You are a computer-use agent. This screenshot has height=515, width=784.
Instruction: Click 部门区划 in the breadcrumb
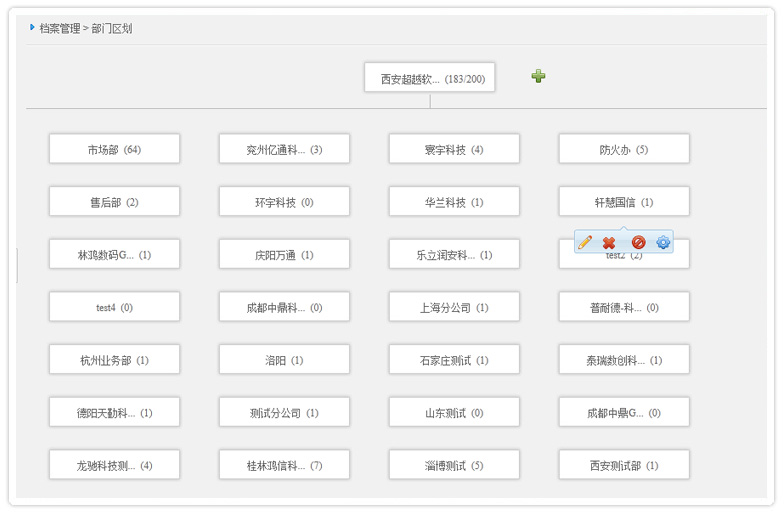click(x=112, y=28)
